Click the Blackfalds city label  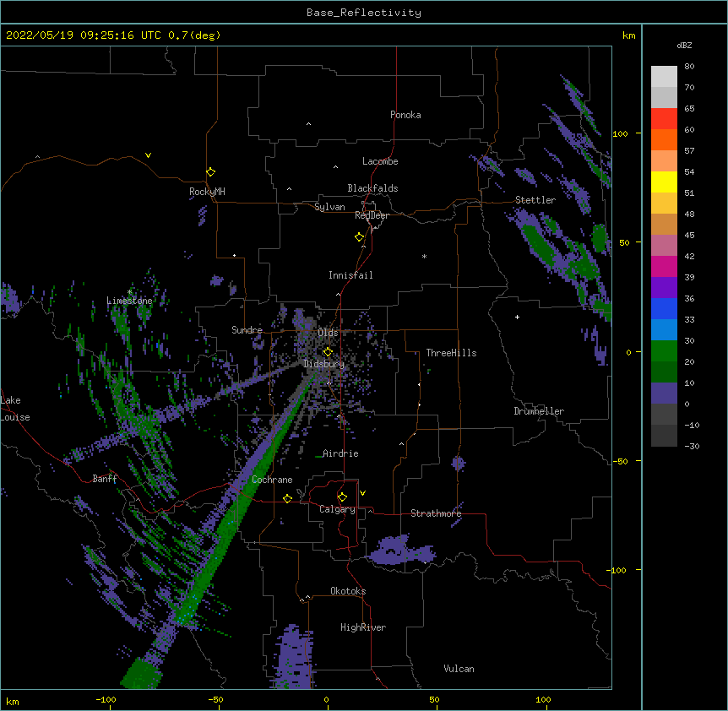[x=372, y=188]
